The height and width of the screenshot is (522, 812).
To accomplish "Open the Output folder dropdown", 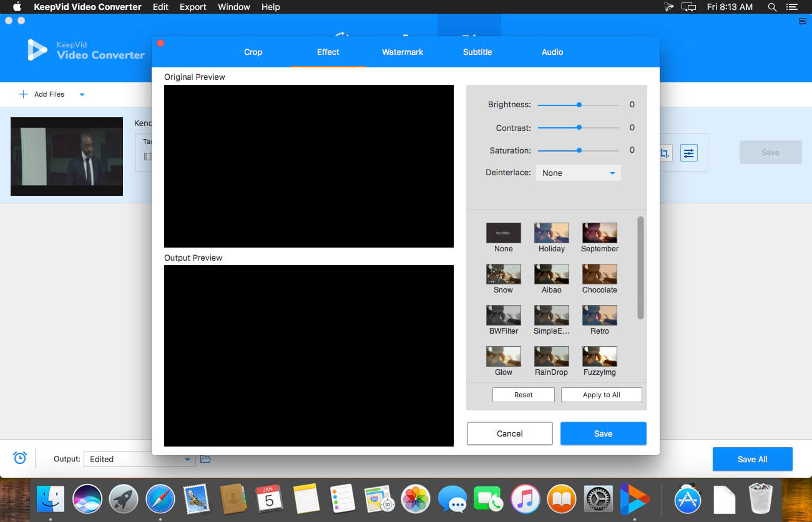I will [x=140, y=459].
